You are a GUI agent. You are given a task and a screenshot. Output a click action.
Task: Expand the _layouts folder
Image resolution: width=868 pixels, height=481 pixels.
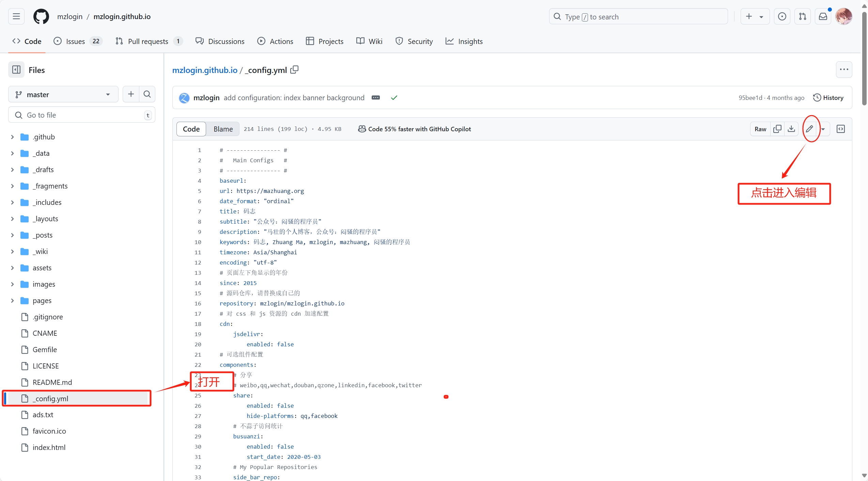coord(12,219)
